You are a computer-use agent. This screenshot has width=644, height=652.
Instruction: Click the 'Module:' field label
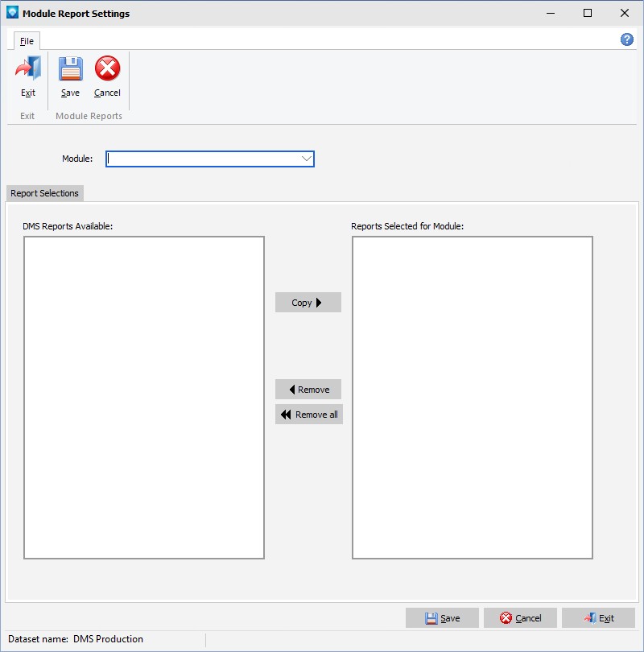(x=77, y=159)
